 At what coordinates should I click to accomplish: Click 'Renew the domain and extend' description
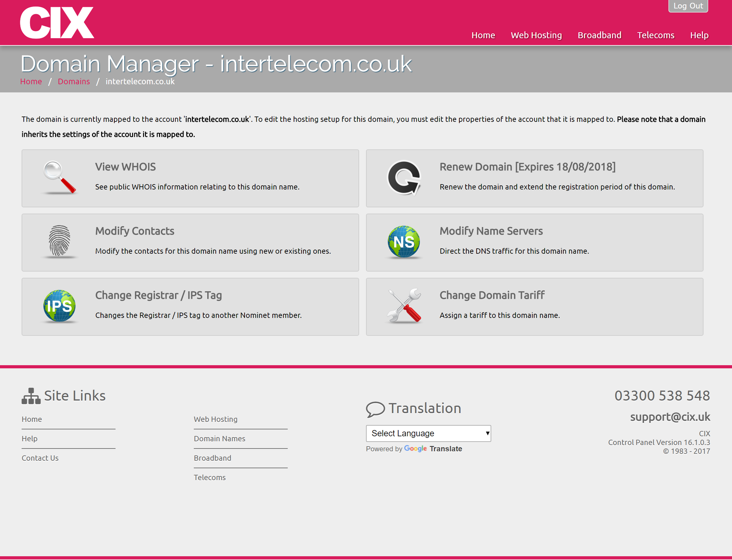pyautogui.click(x=557, y=187)
